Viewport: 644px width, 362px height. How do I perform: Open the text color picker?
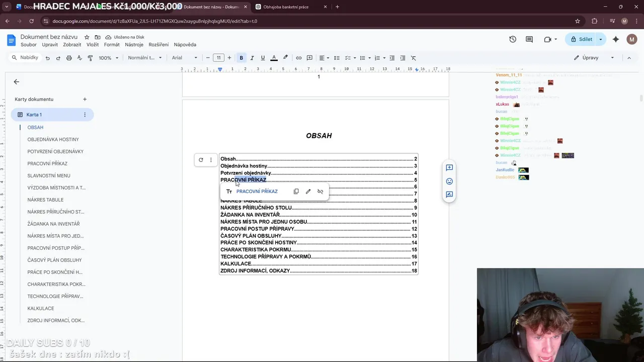point(274,58)
